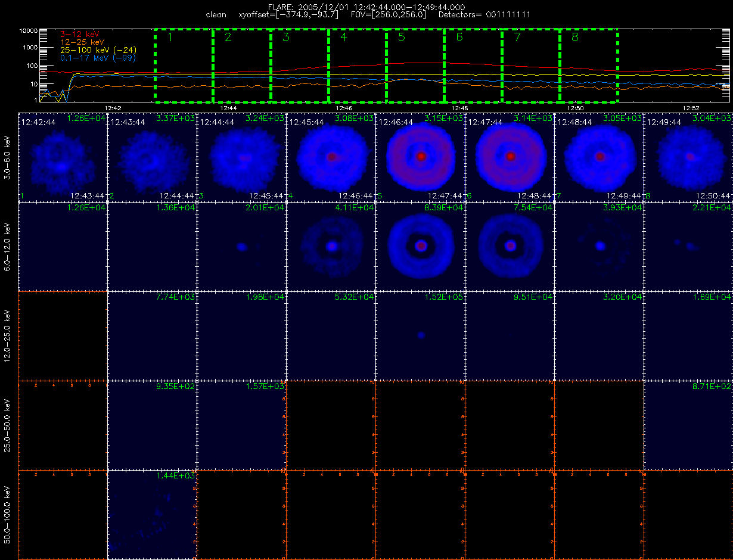Click the 25.0-50.0 keV row label

pos(8,424)
